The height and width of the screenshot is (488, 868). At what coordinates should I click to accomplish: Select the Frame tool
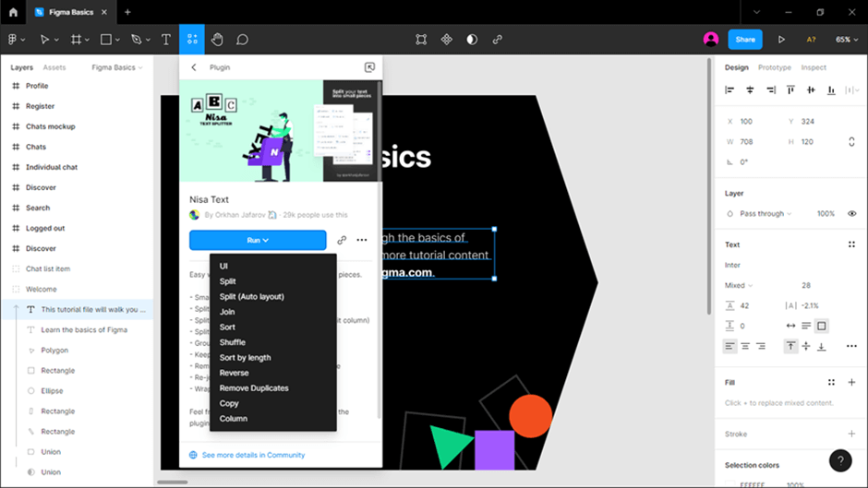[x=76, y=40]
